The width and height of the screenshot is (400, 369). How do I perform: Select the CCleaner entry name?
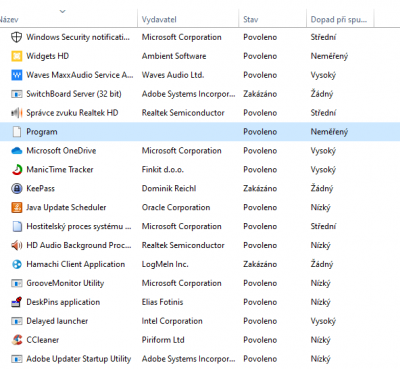tap(43, 340)
